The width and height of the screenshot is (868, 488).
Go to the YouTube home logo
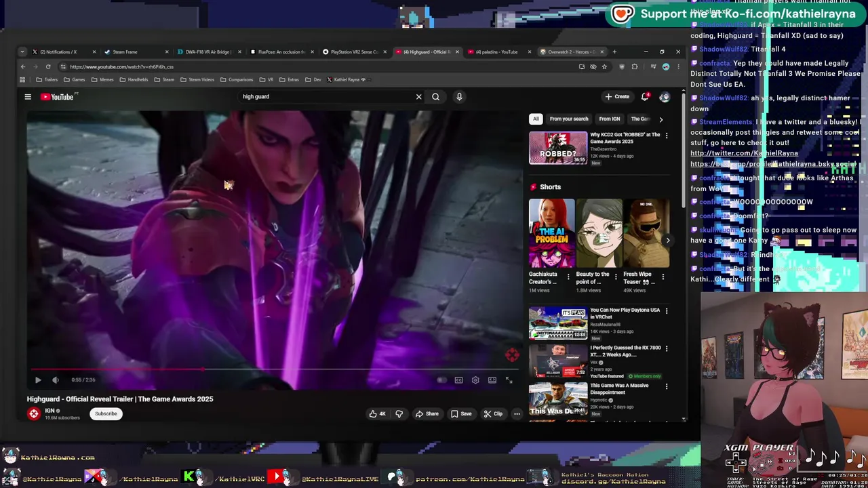58,97
